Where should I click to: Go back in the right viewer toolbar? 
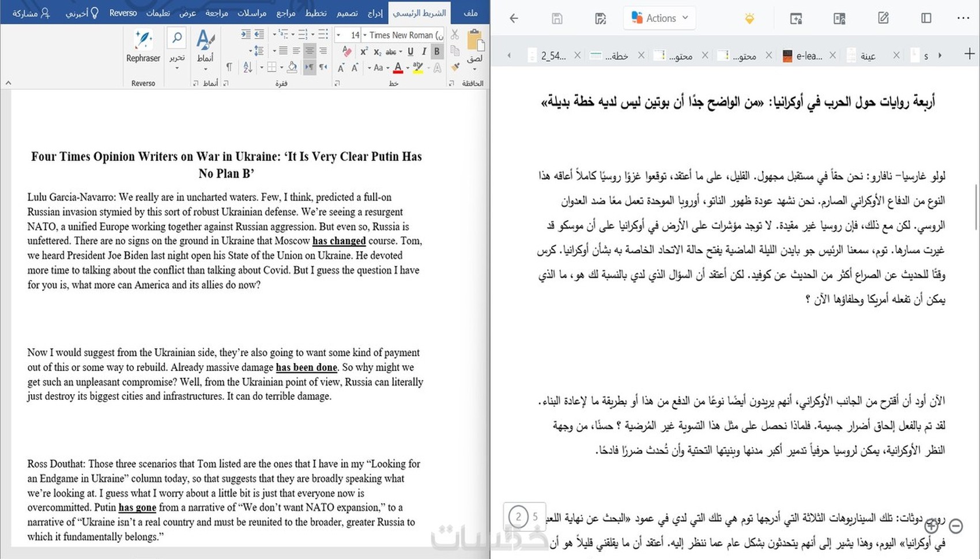[x=514, y=18]
